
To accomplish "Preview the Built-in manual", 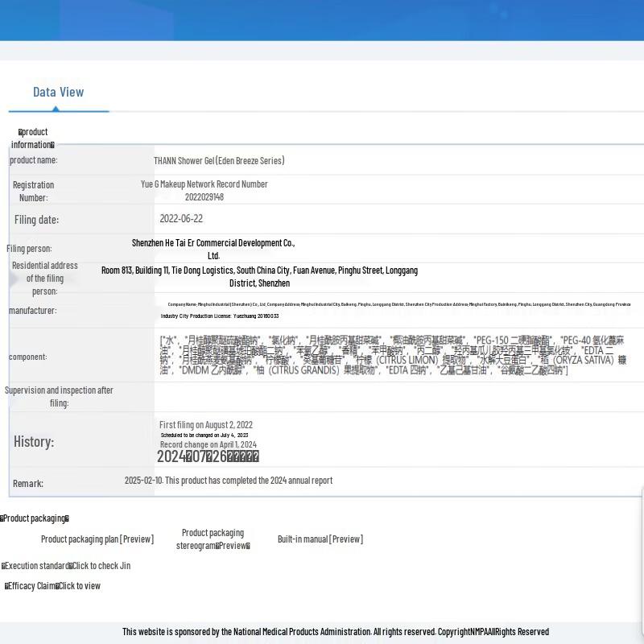I will click(x=320, y=539).
